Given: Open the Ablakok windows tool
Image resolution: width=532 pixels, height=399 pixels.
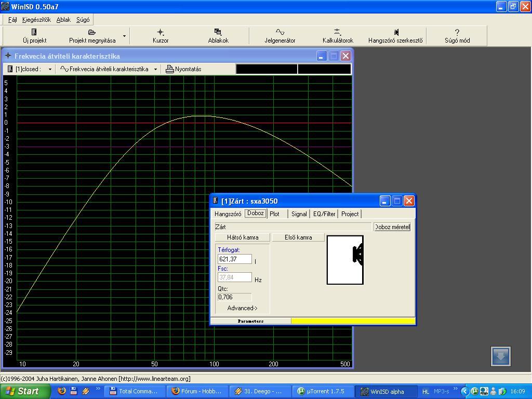Looking at the screenshot, I should pyautogui.click(x=218, y=36).
